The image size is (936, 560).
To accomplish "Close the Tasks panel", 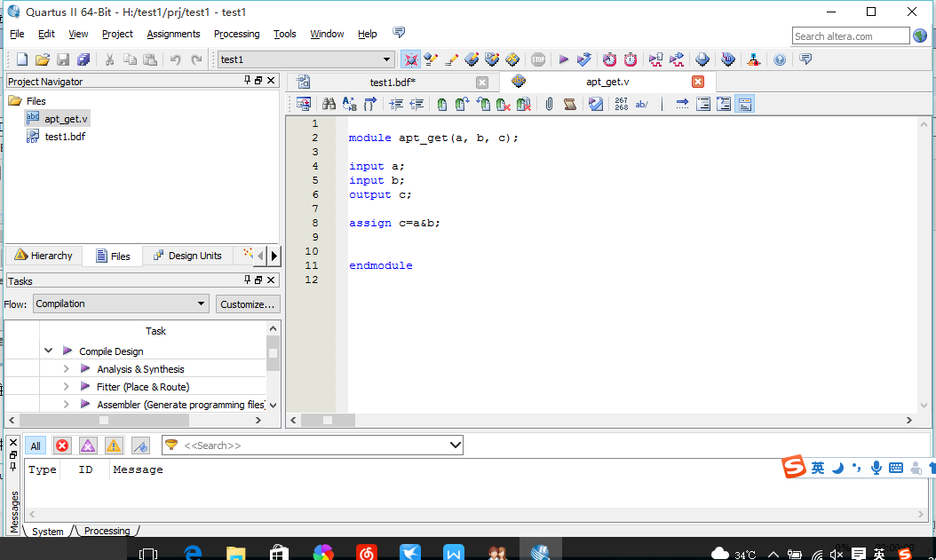I will (x=271, y=280).
